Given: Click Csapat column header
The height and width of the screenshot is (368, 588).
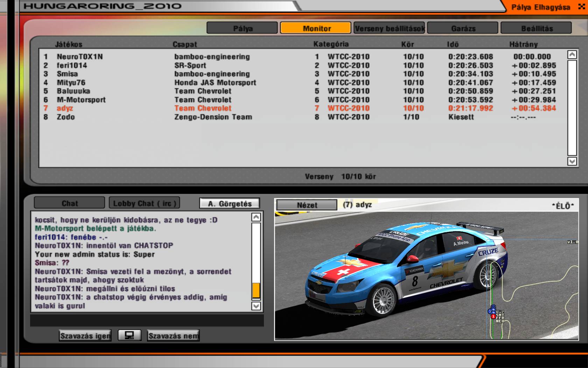Looking at the screenshot, I should pyautogui.click(x=185, y=44).
